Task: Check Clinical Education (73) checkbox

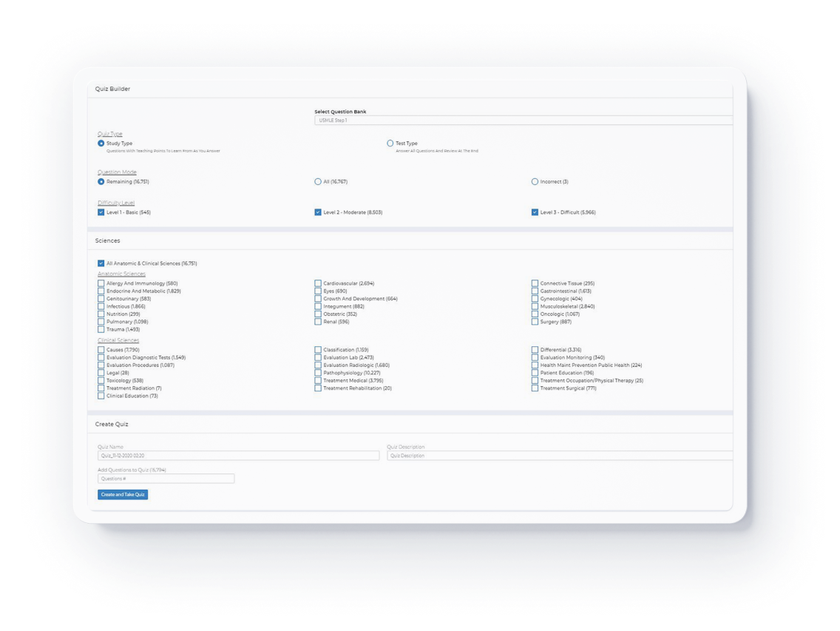Action: (101, 397)
